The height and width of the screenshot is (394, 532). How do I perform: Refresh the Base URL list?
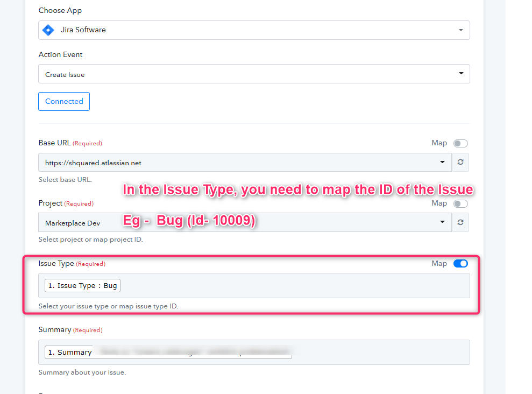click(460, 162)
